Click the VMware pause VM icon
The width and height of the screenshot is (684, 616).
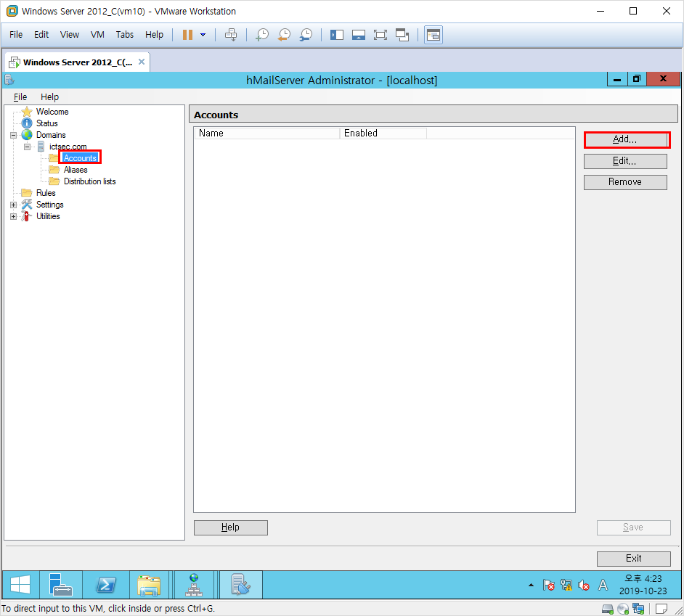(x=187, y=35)
